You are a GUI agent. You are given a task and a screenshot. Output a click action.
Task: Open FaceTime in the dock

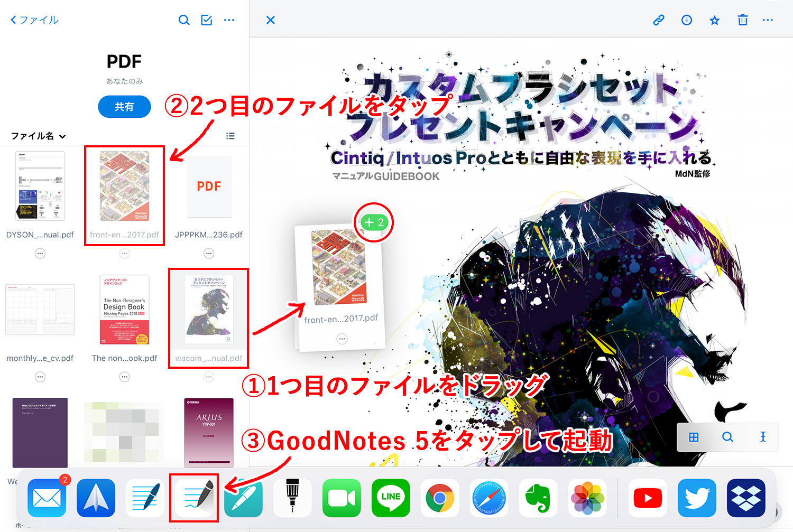coord(342,498)
